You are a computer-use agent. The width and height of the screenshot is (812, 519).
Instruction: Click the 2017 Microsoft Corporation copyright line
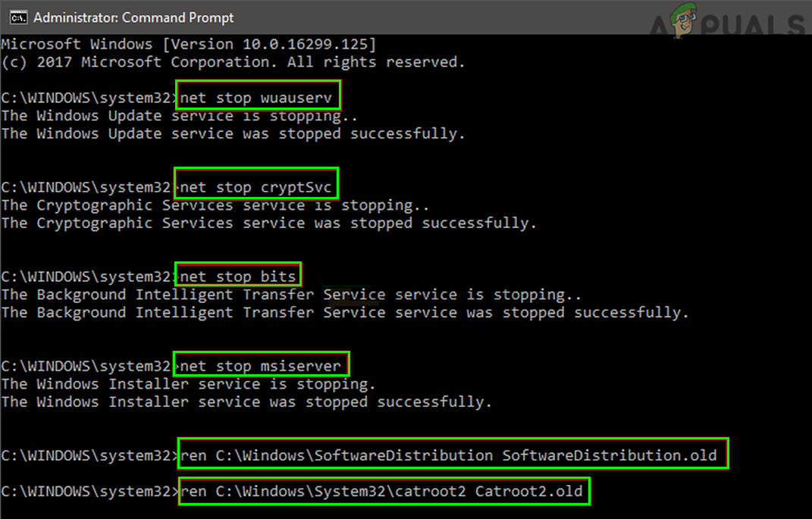coord(233,62)
